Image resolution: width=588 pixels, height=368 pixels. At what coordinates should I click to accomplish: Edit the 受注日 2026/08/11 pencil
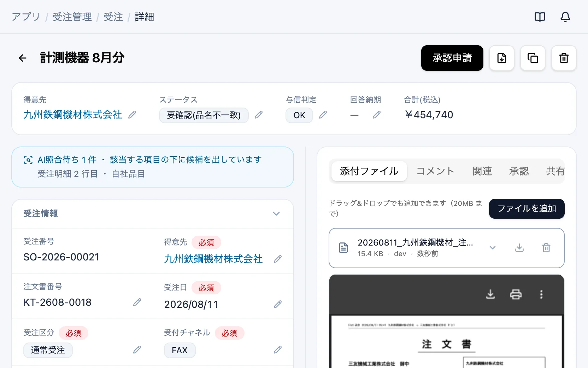pos(278,304)
